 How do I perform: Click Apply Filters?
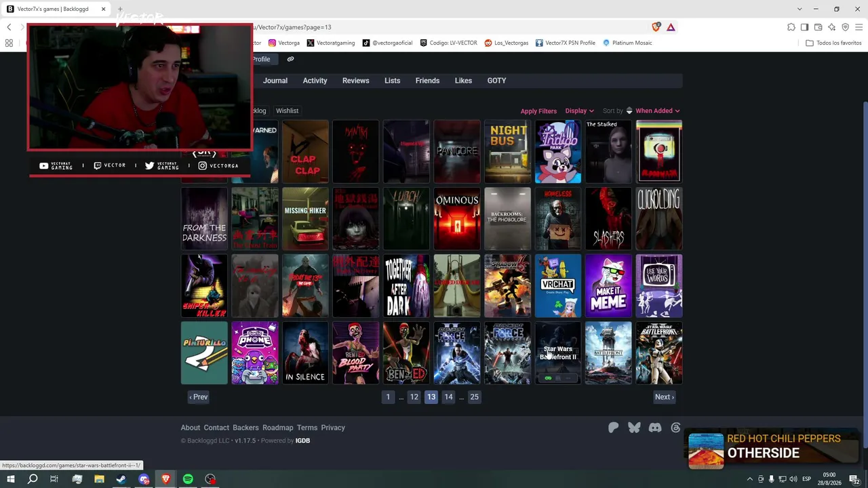538,111
